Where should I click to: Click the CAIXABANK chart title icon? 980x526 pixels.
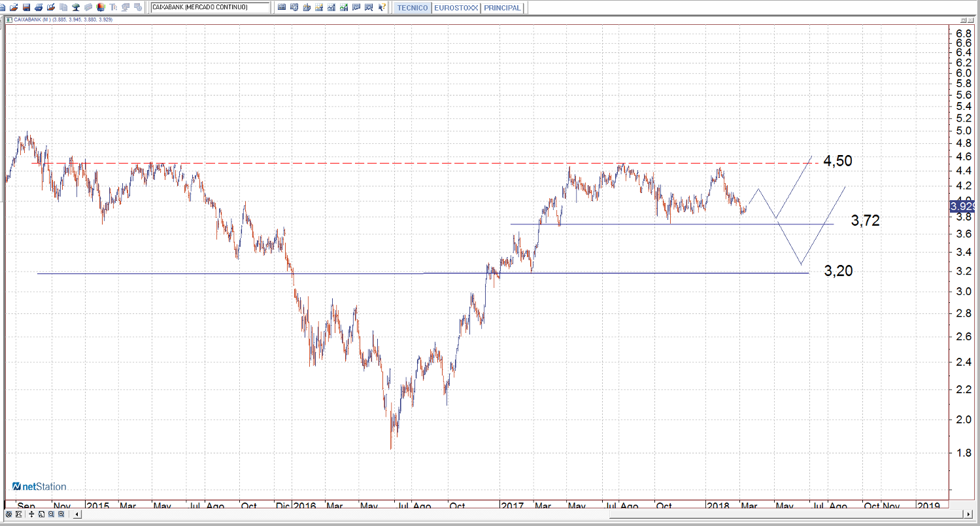pyautogui.click(x=8, y=20)
